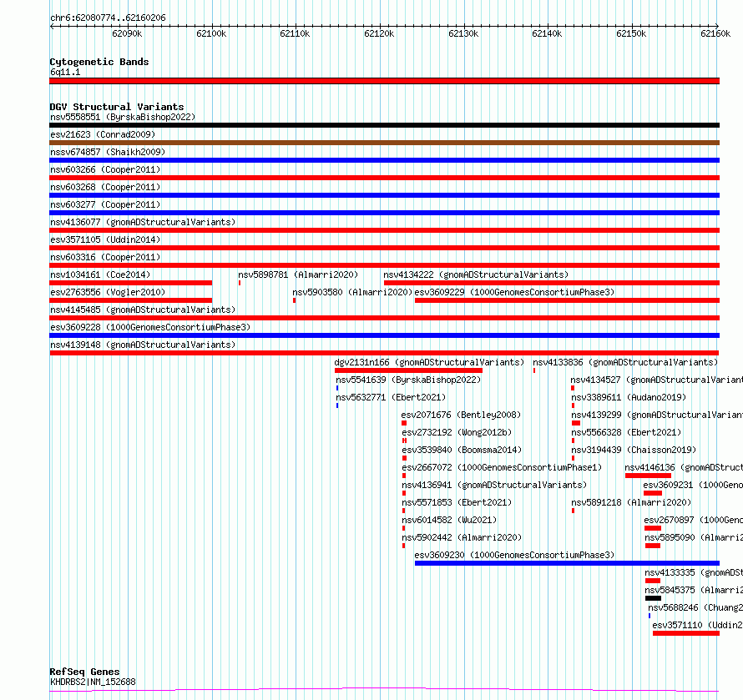Click nsv4145485 gnomAD variant label
743x700 pixels.
coord(143,310)
